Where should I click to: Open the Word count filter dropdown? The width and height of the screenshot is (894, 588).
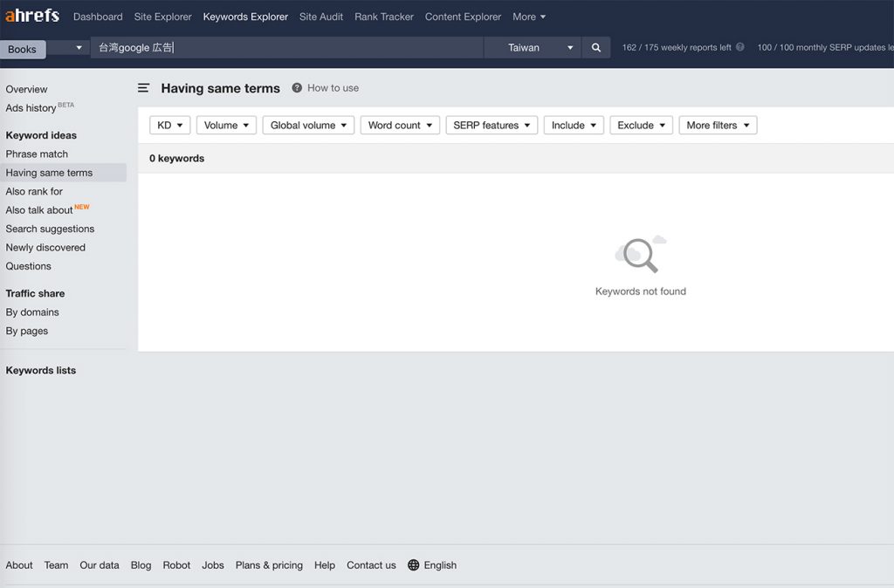point(400,126)
